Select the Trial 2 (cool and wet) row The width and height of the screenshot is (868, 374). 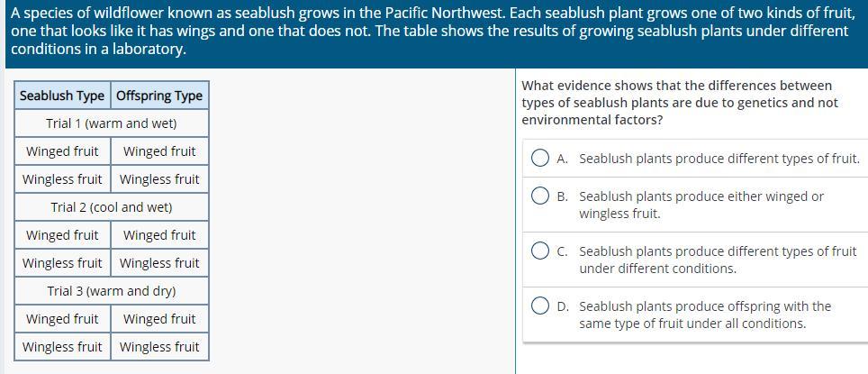(112, 207)
